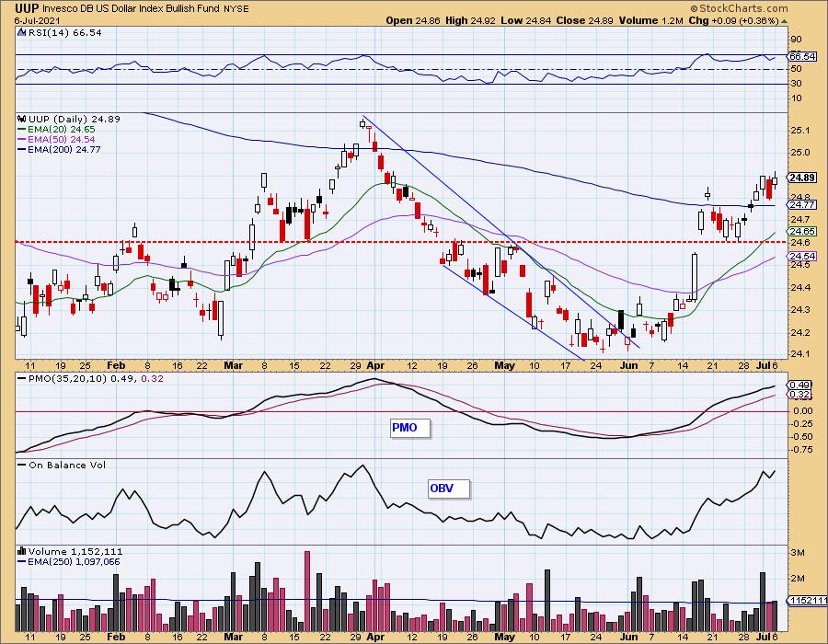
Task: Click the NYSE exchange label
Action: tap(236, 9)
